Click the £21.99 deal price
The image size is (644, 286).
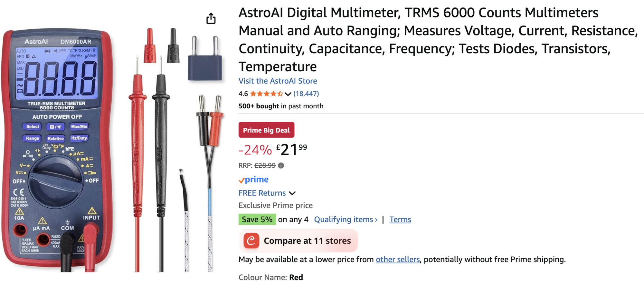[291, 150]
